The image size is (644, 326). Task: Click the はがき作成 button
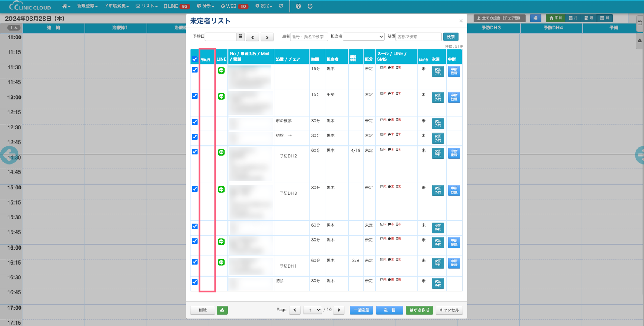[x=419, y=310]
